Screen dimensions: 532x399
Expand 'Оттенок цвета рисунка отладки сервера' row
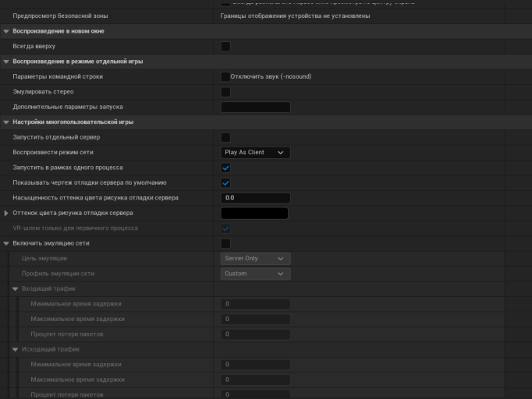[x=6, y=214]
